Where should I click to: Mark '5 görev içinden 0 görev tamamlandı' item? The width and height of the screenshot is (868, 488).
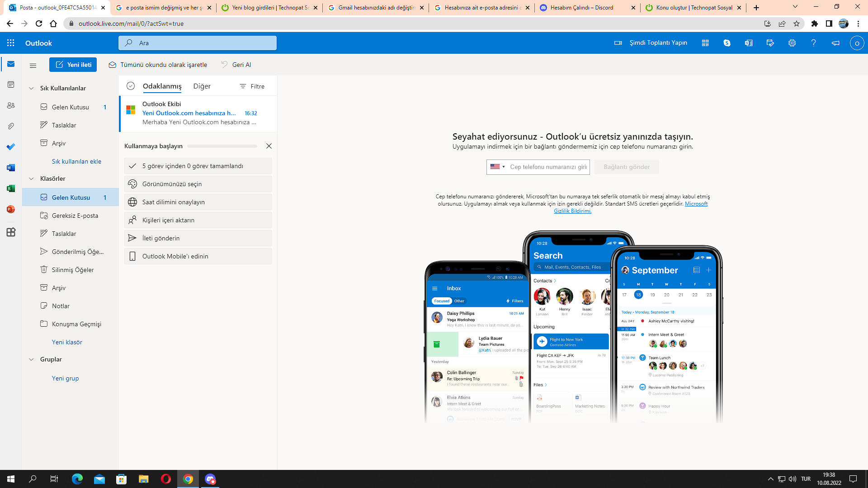(198, 166)
